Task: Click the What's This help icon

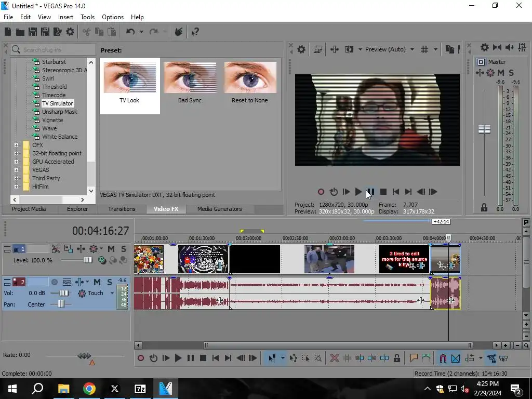Action: click(x=195, y=32)
